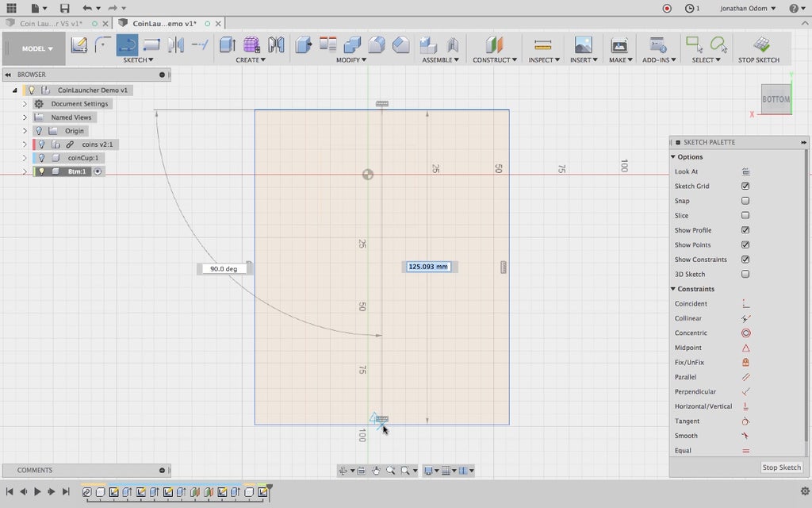Click the Look At icon in Sketch Palette
This screenshot has height=508, width=812.
coord(745,171)
